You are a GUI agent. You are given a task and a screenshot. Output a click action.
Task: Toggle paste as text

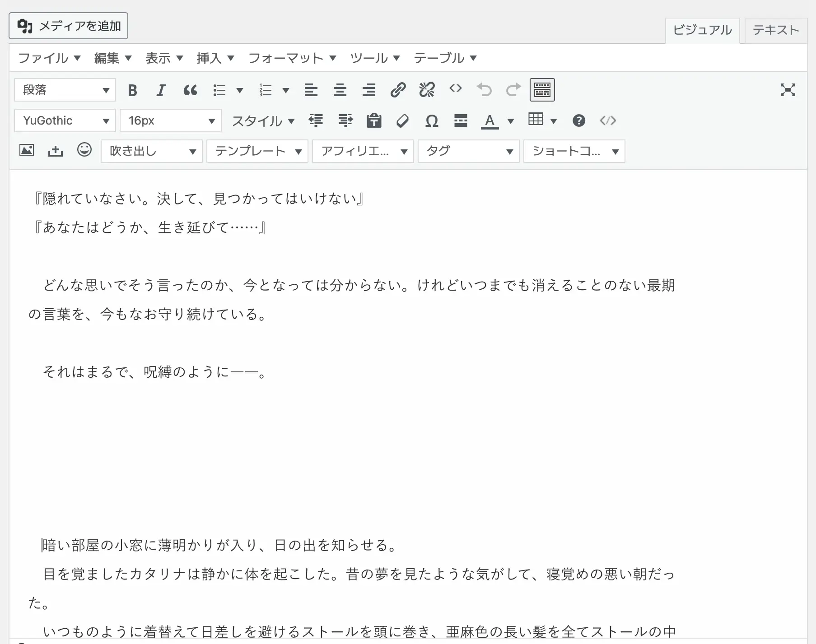[374, 120]
